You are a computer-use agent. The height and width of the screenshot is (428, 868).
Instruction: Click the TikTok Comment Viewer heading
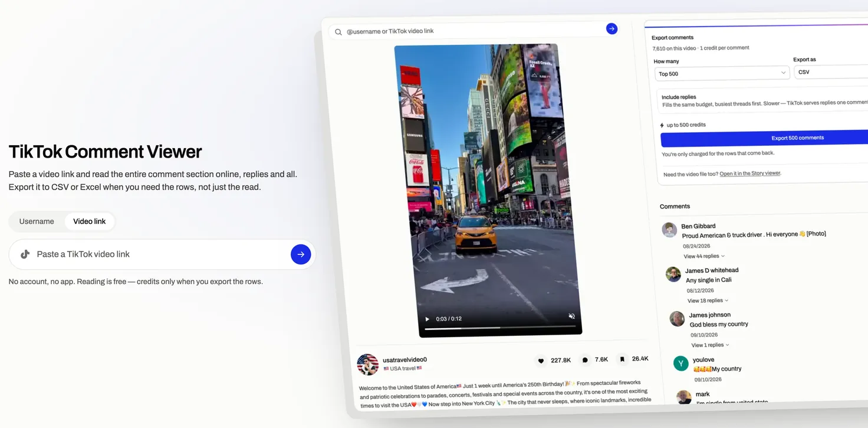click(x=105, y=152)
